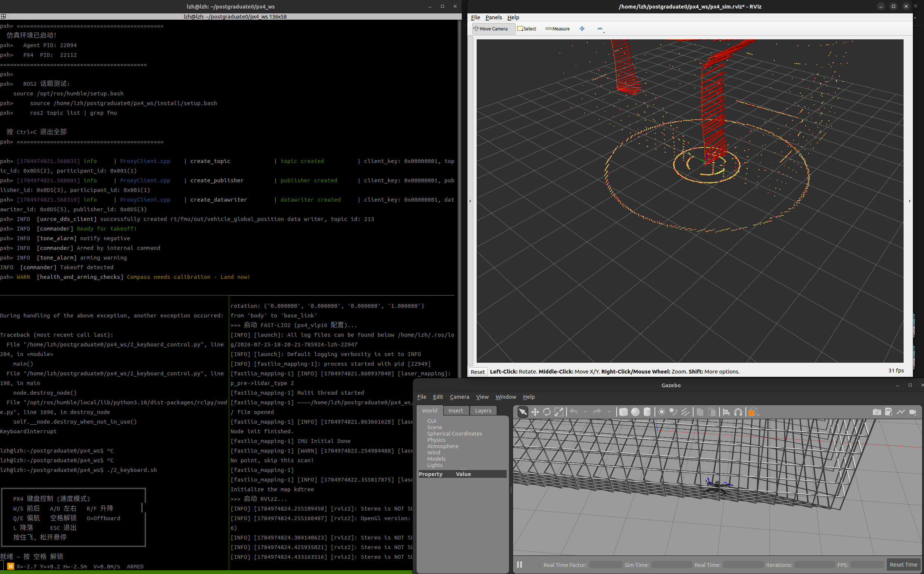Open the Gazebo Camera menu

(460, 397)
